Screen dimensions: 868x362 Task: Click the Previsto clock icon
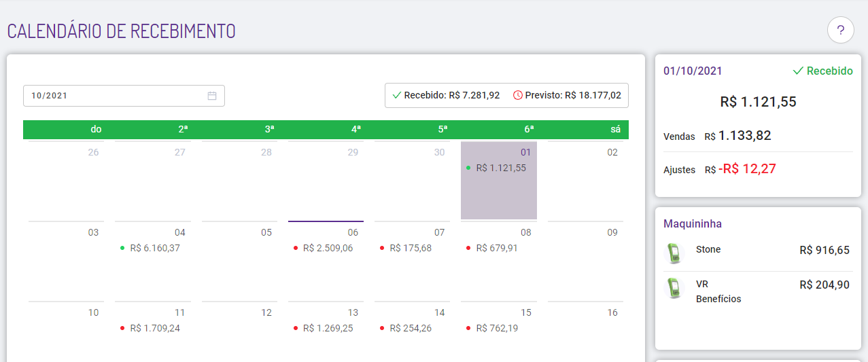pyautogui.click(x=518, y=95)
